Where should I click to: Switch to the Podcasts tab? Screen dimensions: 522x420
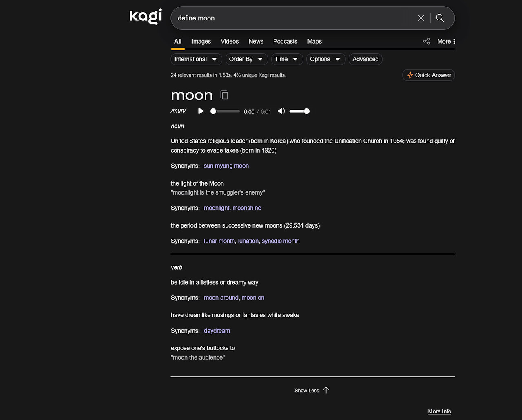coord(285,41)
